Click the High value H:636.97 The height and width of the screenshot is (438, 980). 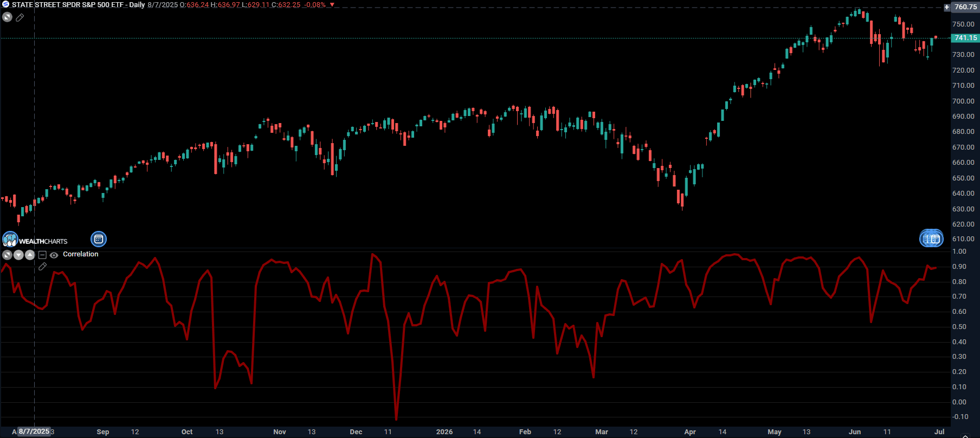coord(225,5)
